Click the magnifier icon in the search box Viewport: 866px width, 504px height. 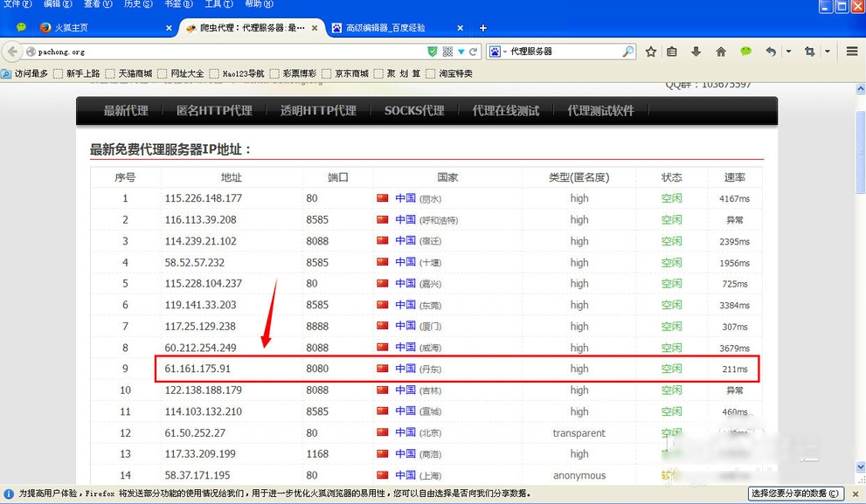pyautogui.click(x=628, y=52)
